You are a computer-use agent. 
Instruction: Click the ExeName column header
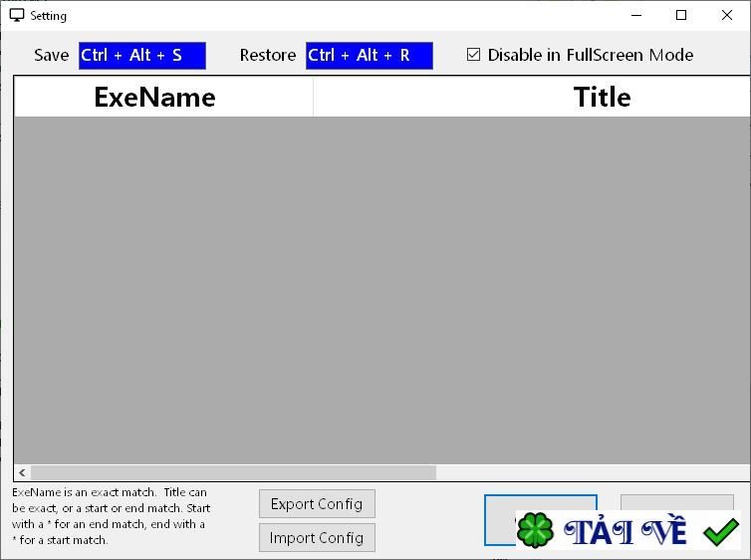pyautogui.click(x=163, y=97)
